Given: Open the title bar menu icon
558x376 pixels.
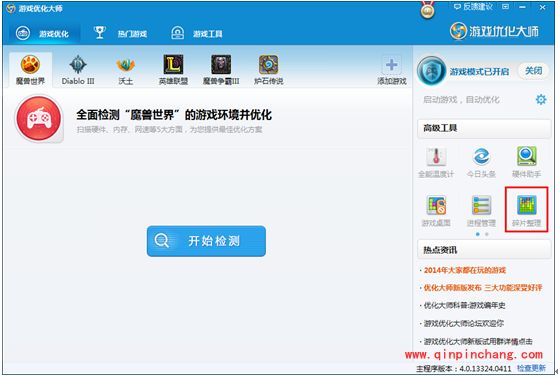Looking at the screenshot, I should [x=505, y=7].
